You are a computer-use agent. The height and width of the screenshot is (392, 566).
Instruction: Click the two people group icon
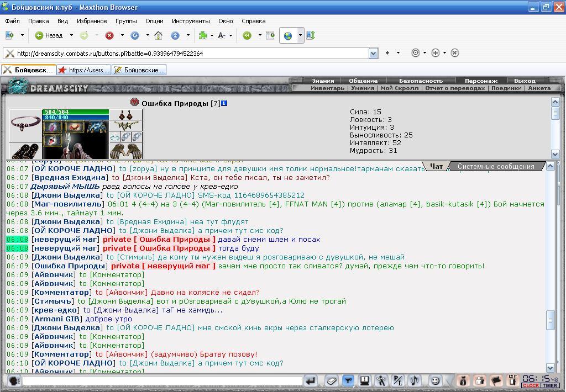click(480, 380)
